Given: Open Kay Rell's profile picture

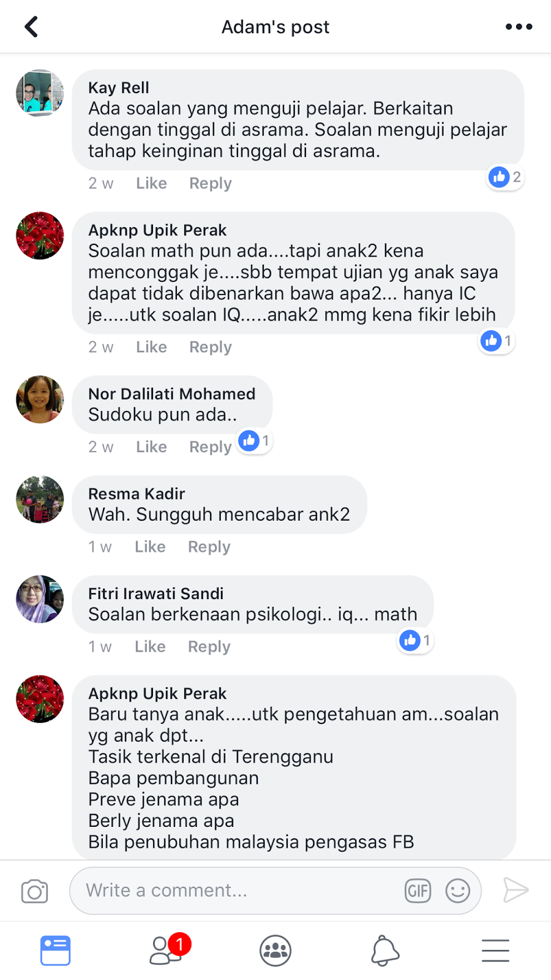Looking at the screenshot, I should coord(40,93).
